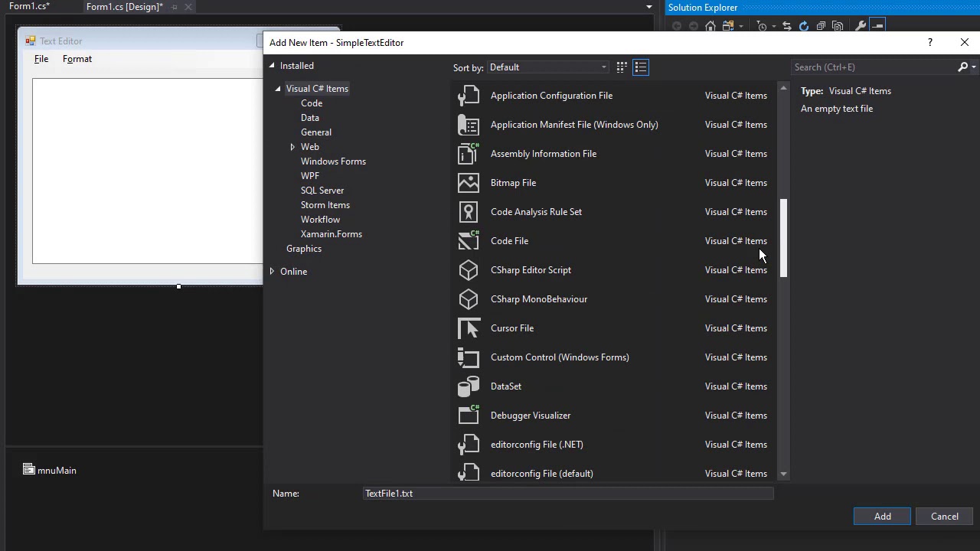This screenshot has height=551, width=980.
Task: Click Home icon in Solution Explorer
Action: [710, 26]
